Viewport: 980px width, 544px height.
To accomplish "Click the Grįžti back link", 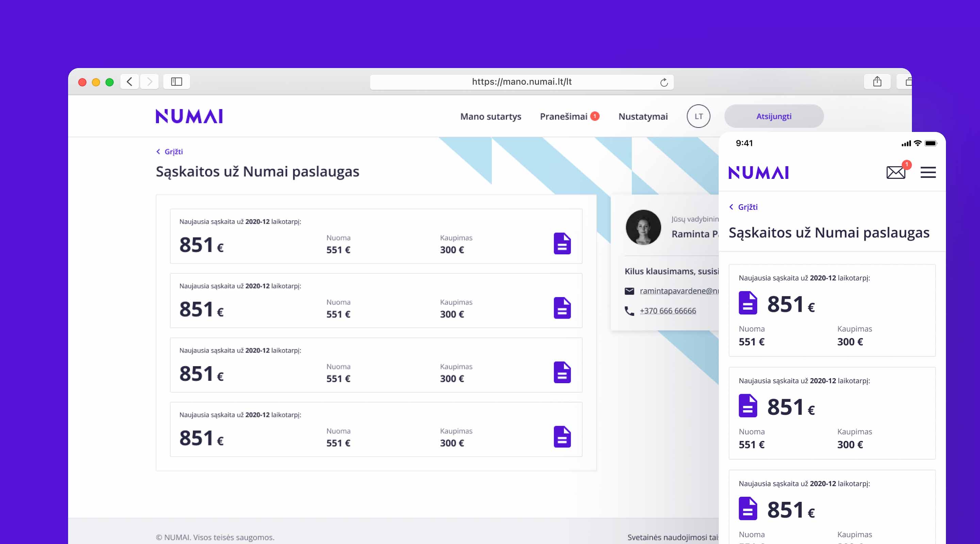I will pyautogui.click(x=169, y=151).
